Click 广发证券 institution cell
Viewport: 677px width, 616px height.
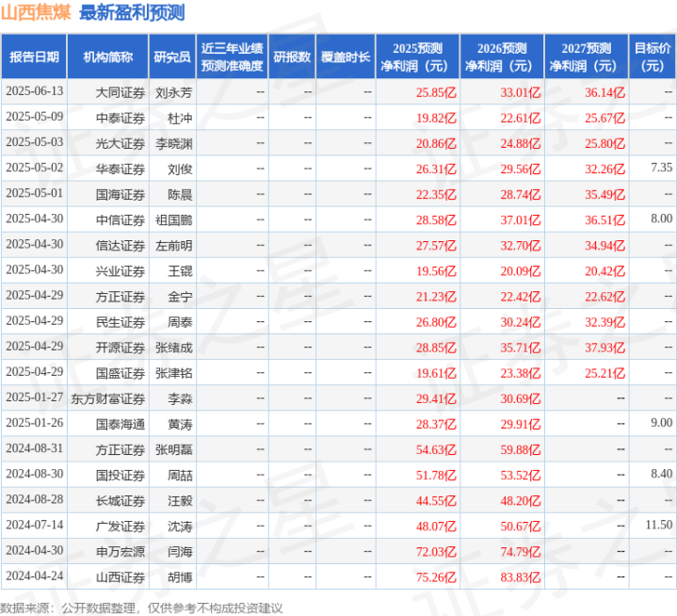coord(120,527)
